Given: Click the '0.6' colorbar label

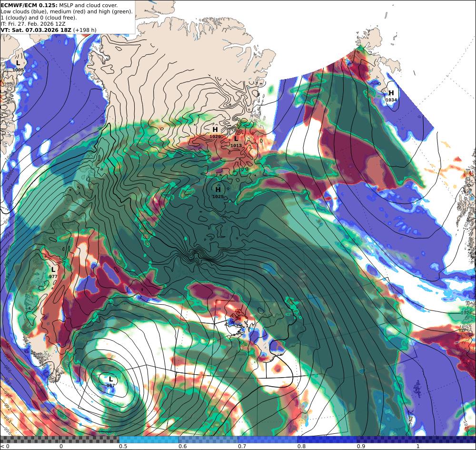Looking at the screenshot, I should tap(183, 446).
